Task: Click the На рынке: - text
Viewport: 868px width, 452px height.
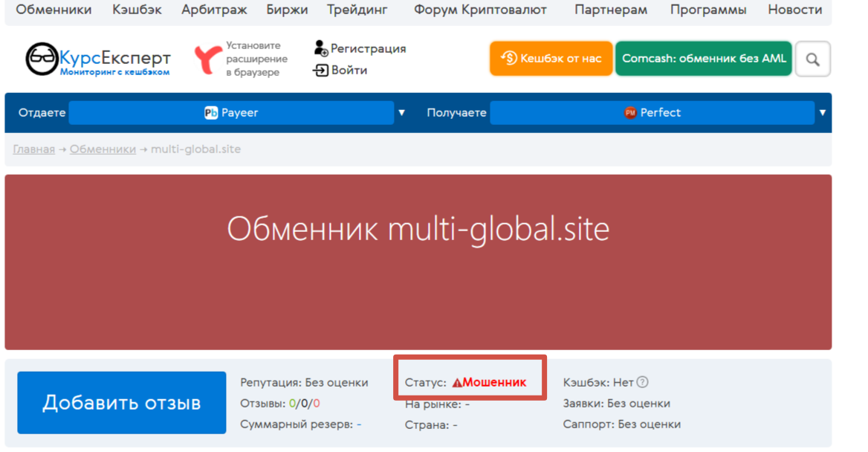Action: 437,404
